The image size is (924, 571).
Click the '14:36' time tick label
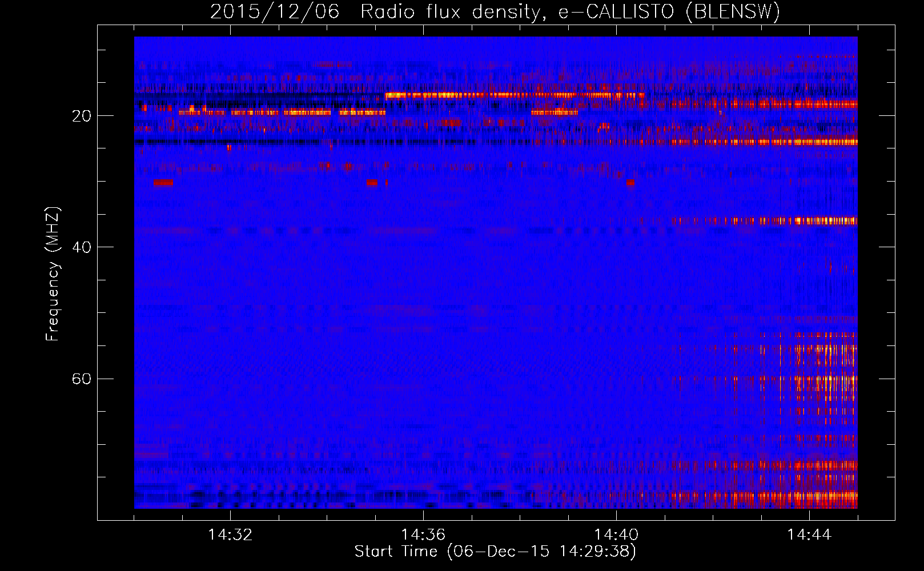pyautogui.click(x=423, y=534)
